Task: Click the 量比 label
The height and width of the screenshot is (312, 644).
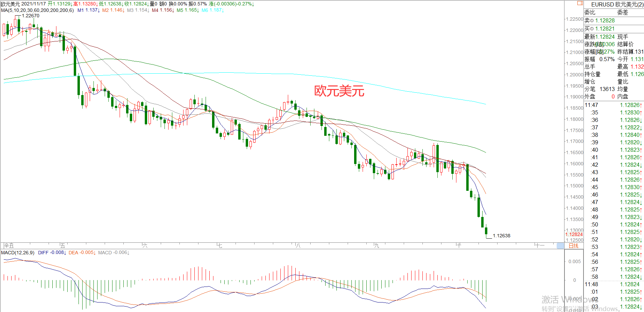Action: click(623, 81)
